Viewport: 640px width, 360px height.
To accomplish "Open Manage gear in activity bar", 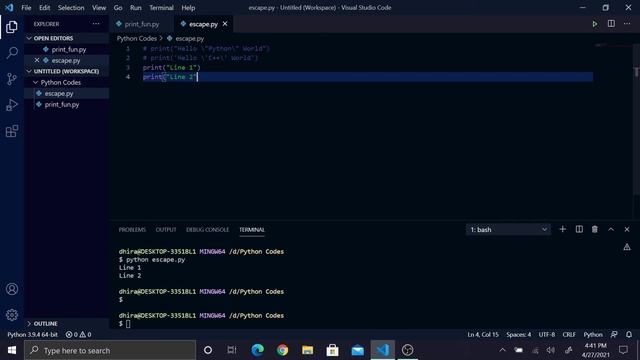I will click(12, 315).
